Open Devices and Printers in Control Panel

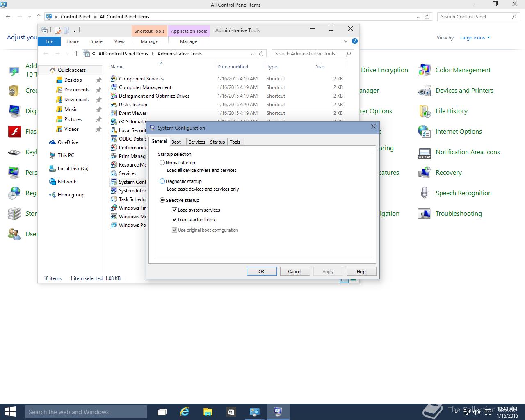tap(464, 91)
